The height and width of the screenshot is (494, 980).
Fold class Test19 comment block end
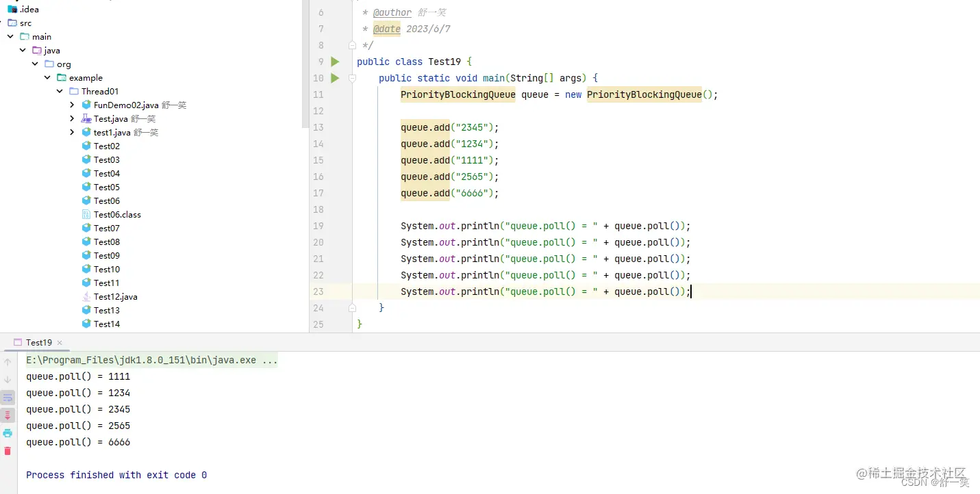pos(352,45)
